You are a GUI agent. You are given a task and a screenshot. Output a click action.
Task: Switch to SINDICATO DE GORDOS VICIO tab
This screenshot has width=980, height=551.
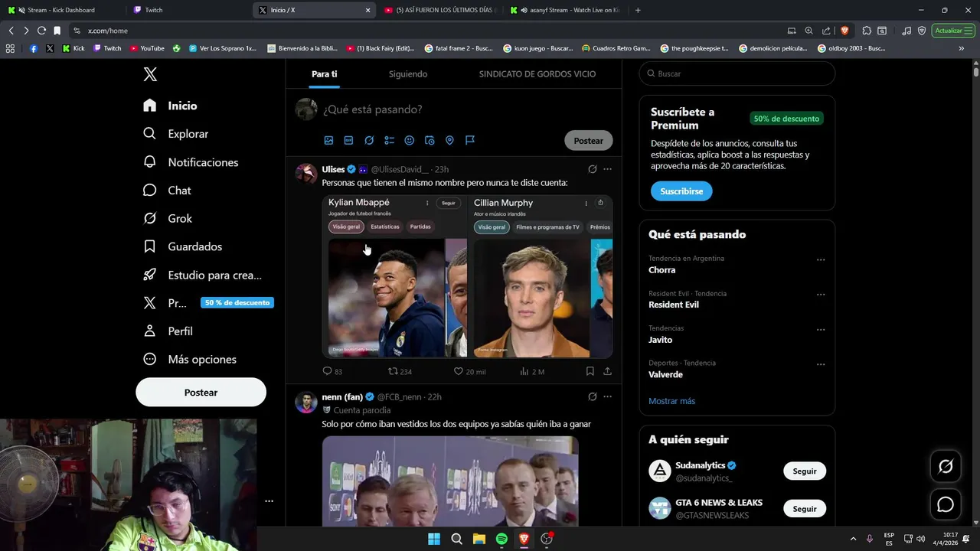click(537, 74)
